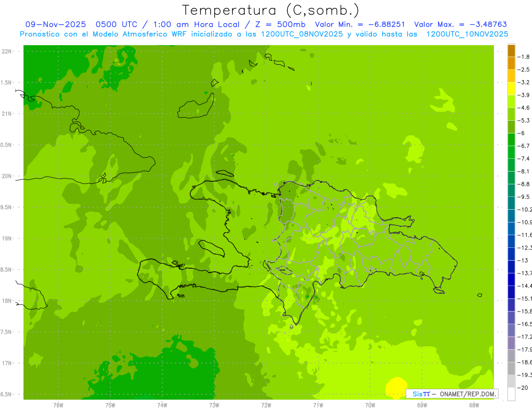Click the '73W' longitude axis label
This screenshot has height=411, width=532.
tap(214, 405)
